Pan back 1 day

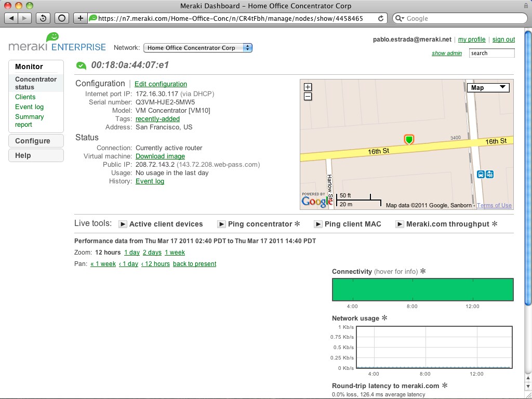tap(129, 263)
